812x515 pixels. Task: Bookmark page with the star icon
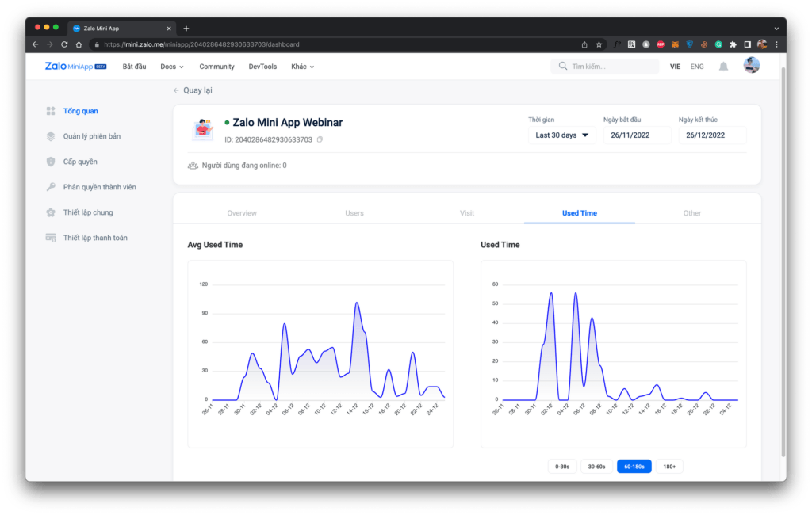[x=599, y=44]
